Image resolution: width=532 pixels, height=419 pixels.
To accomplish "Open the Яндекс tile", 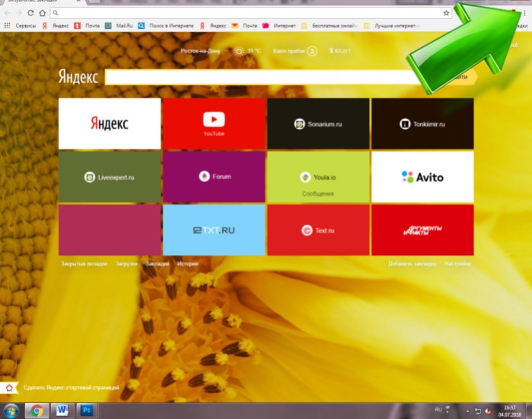I will (x=110, y=123).
